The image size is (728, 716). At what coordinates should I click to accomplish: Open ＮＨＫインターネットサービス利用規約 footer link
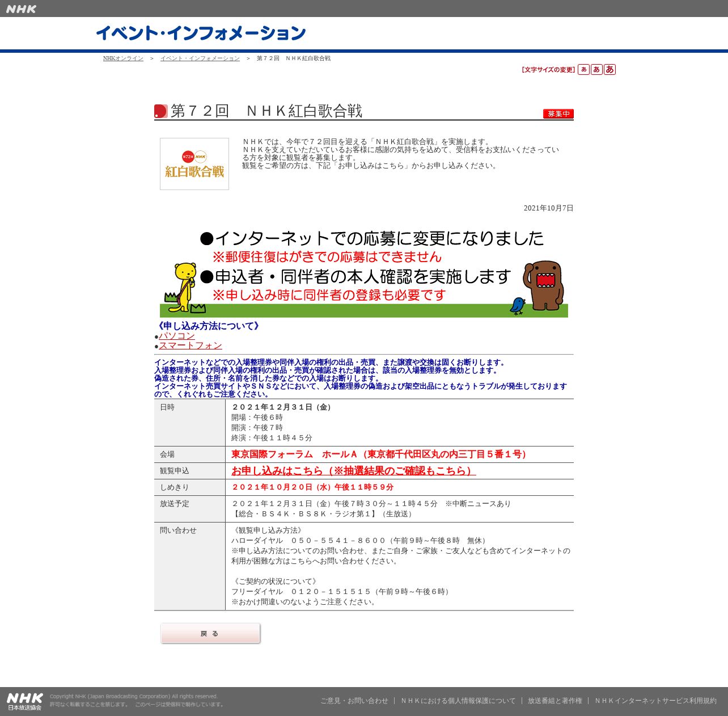click(x=655, y=701)
